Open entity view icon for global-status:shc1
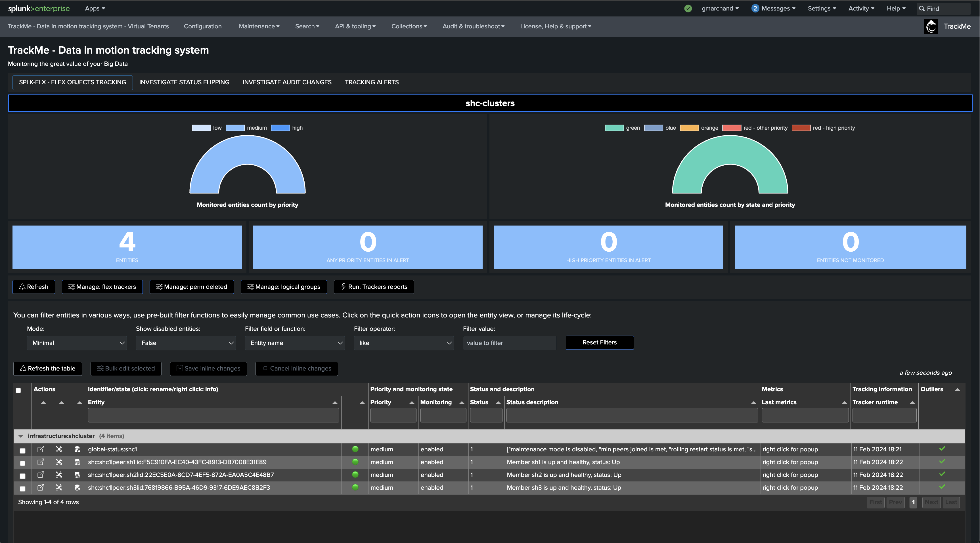This screenshot has width=980, height=543. point(41,449)
